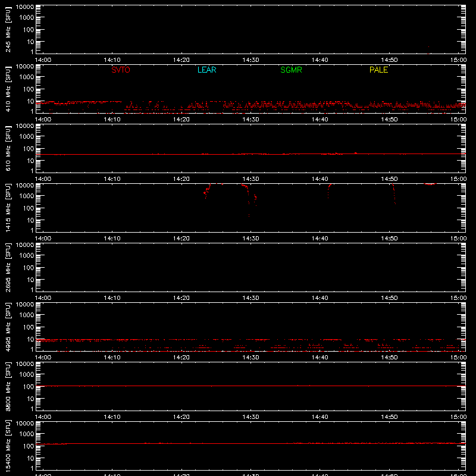The width and height of the screenshot is (476, 476).
Task: Click the green SGMR station label
Action: 291,70
